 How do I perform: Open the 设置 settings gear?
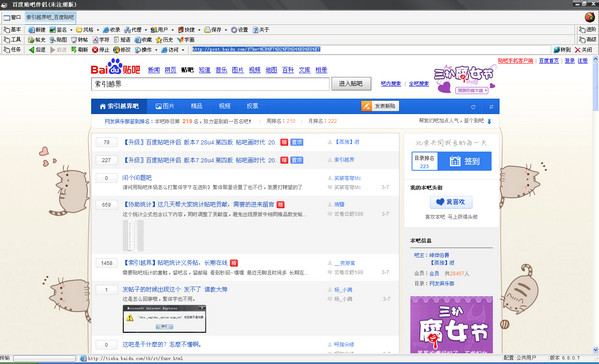click(x=240, y=30)
